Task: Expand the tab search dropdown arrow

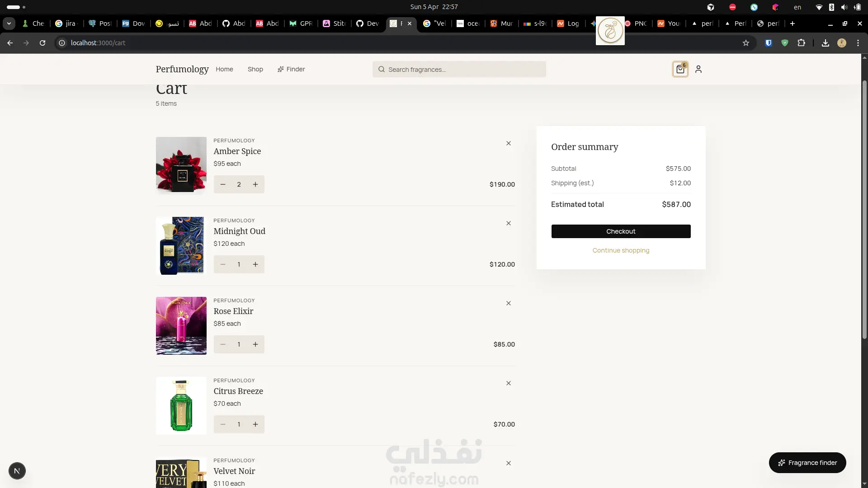Action: click(x=9, y=23)
